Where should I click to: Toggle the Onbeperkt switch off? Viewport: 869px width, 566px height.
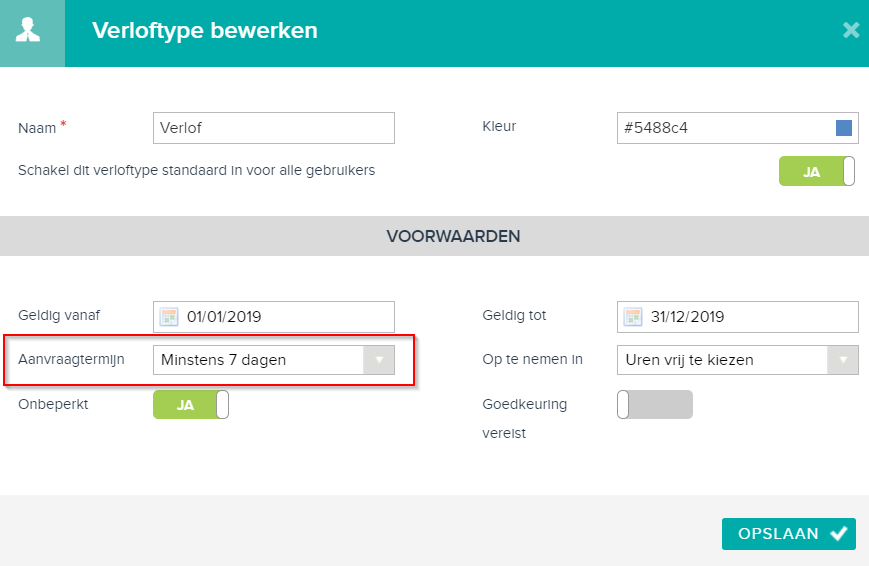point(191,405)
